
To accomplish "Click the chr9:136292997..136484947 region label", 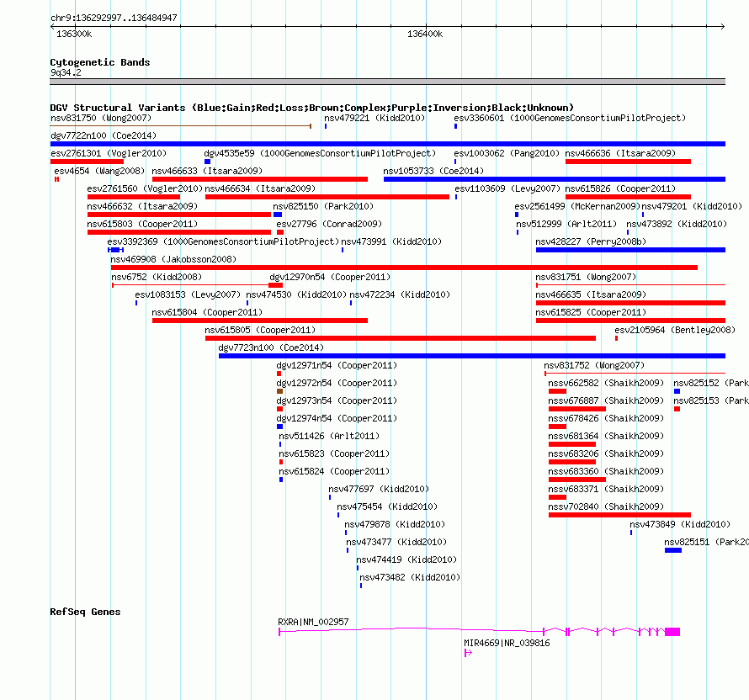I will (114, 18).
